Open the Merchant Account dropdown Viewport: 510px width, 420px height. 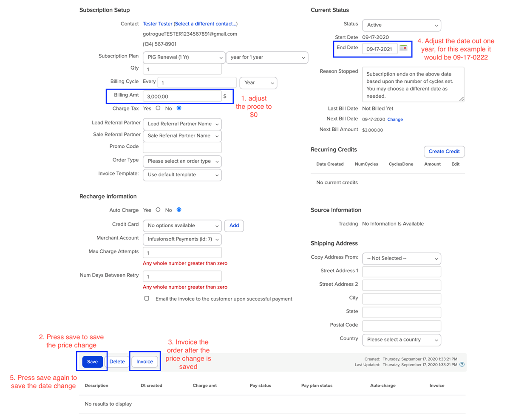182,239
